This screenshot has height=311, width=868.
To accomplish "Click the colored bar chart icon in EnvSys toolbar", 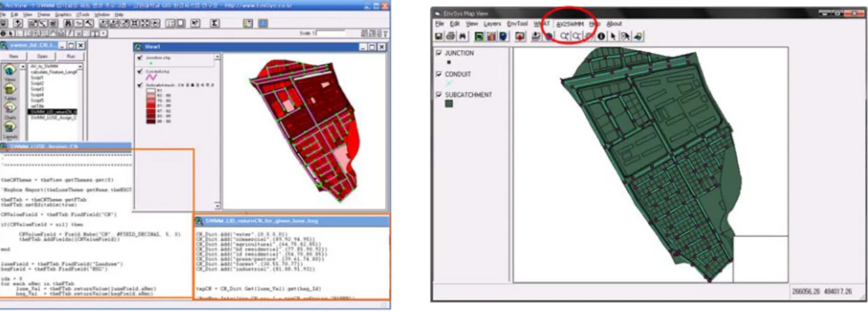I will tap(491, 36).
